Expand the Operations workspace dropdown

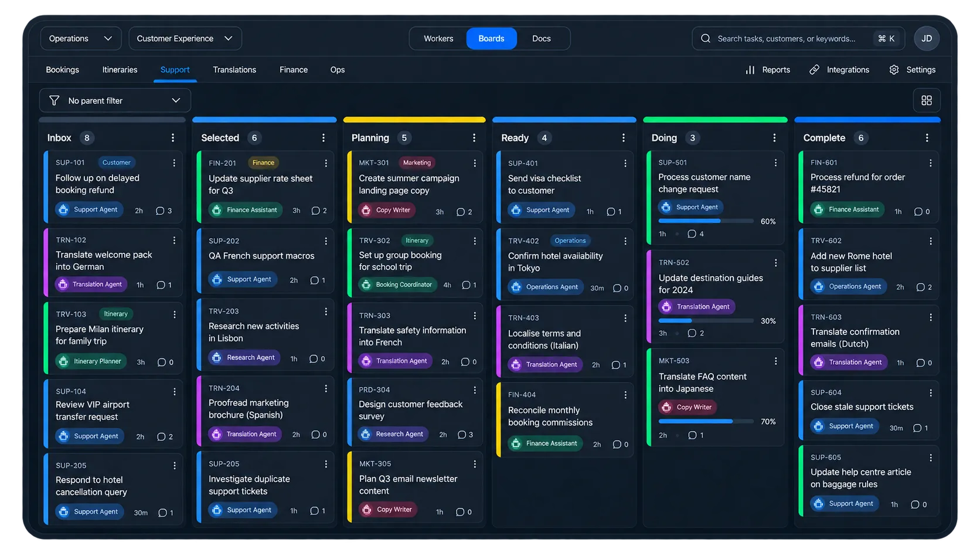pos(81,38)
